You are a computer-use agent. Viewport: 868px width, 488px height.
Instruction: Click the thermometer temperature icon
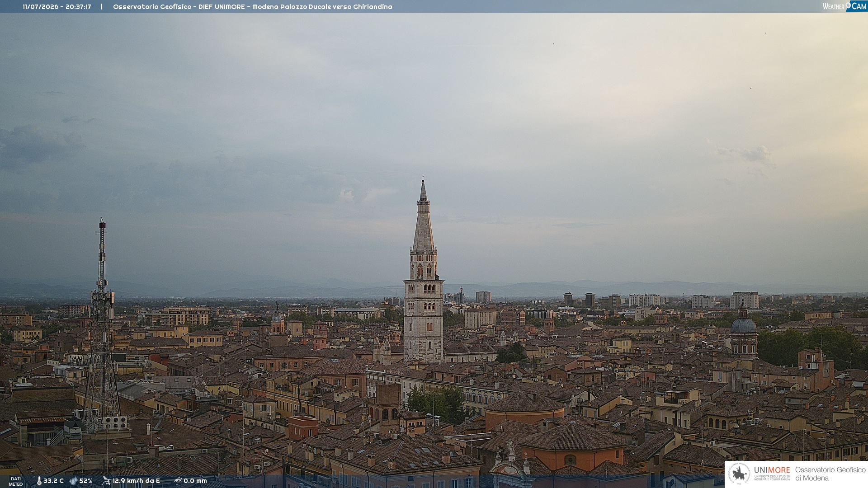tap(39, 481)
